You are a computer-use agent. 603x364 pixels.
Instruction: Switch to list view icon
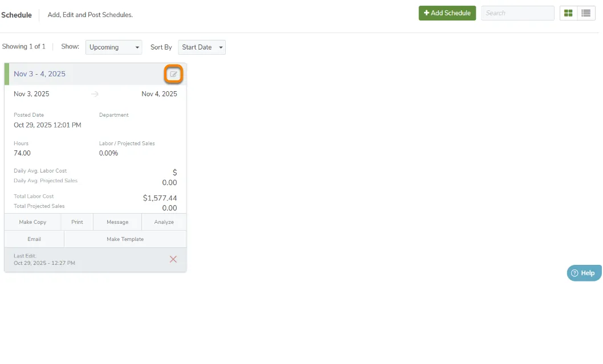[586, 13]
